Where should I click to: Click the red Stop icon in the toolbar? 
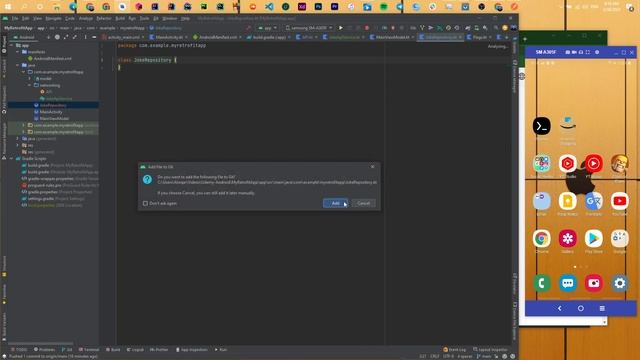point(367,28)
